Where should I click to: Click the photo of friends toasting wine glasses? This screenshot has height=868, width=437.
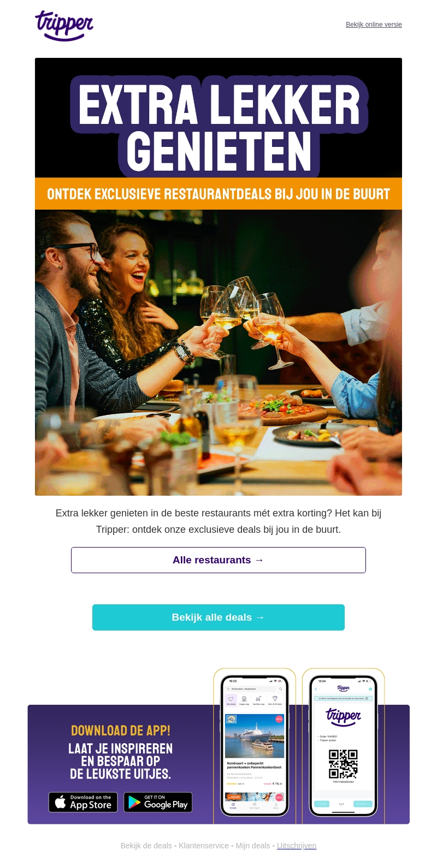(x=218, y=353)
